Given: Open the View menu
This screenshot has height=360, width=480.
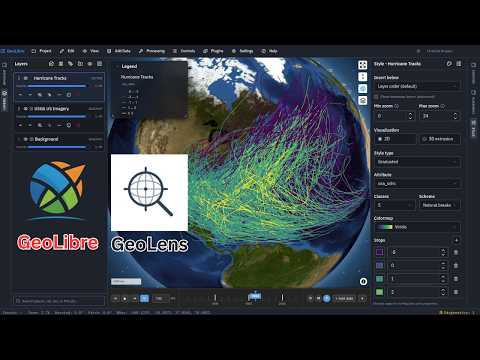Looking at the screenshot, I should 91,51.
